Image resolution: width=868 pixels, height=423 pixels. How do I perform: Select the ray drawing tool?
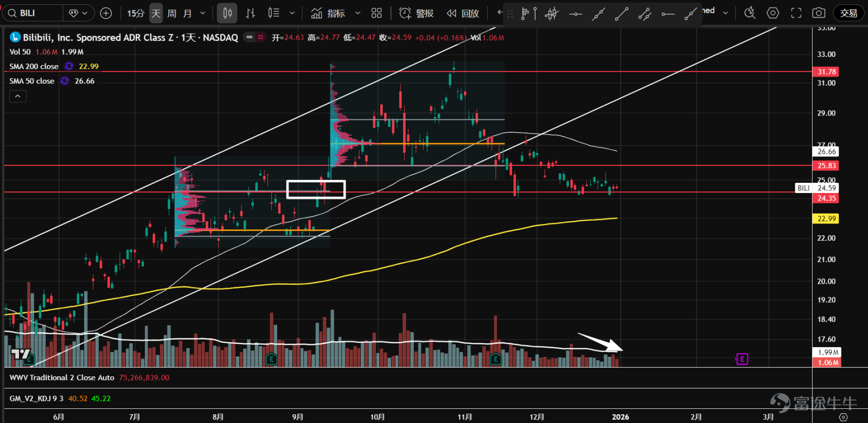click(690, 14)
